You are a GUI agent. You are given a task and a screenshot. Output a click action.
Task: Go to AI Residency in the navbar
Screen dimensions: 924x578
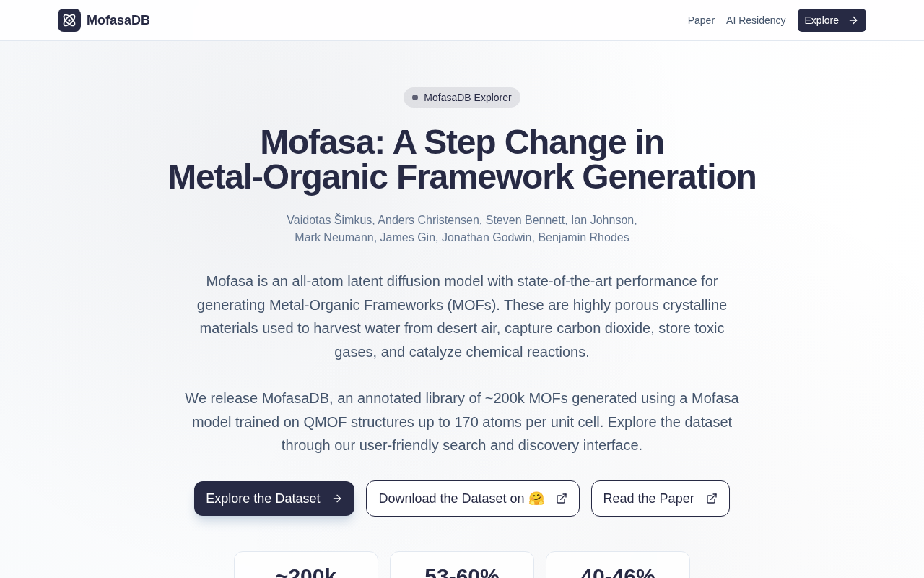[756, 20]
